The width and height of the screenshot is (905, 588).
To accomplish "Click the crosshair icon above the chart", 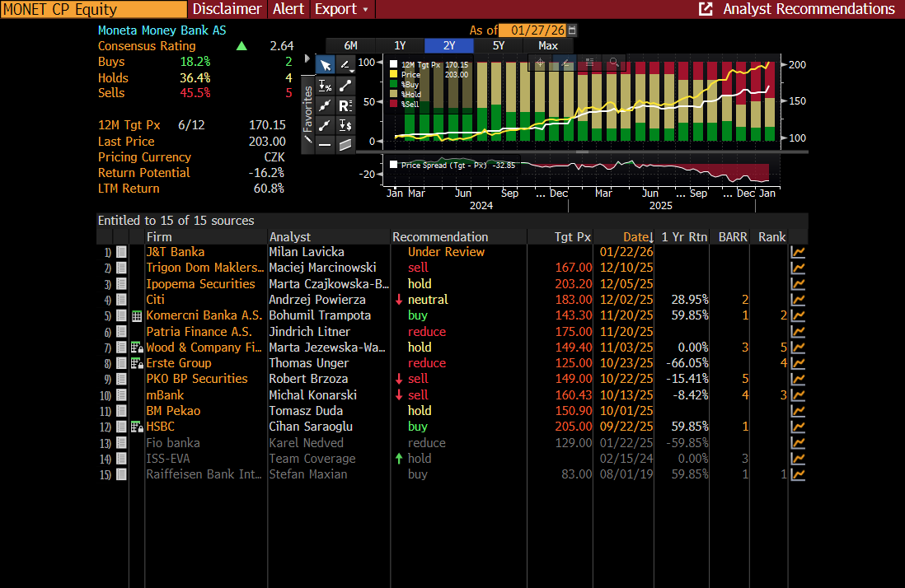I will (540, 63).
